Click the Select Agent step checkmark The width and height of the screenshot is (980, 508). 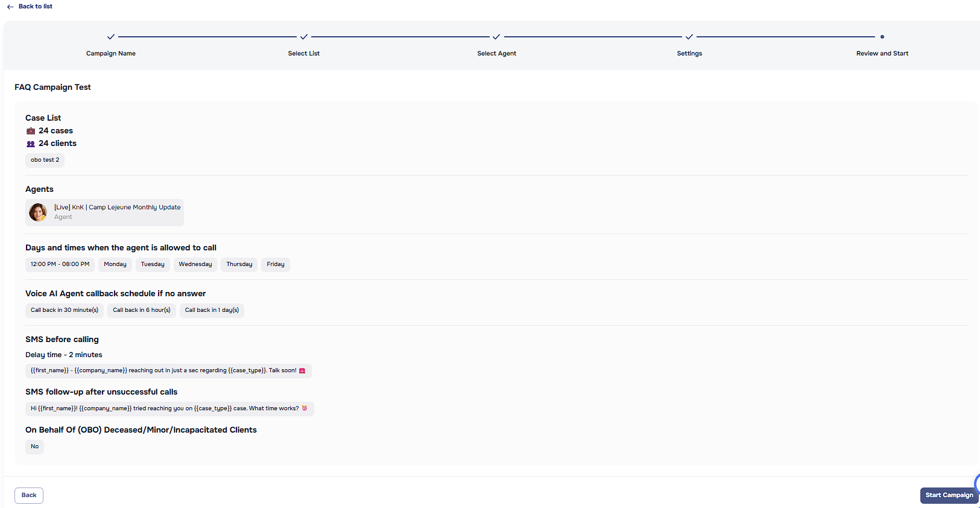(x=496, y=37)
